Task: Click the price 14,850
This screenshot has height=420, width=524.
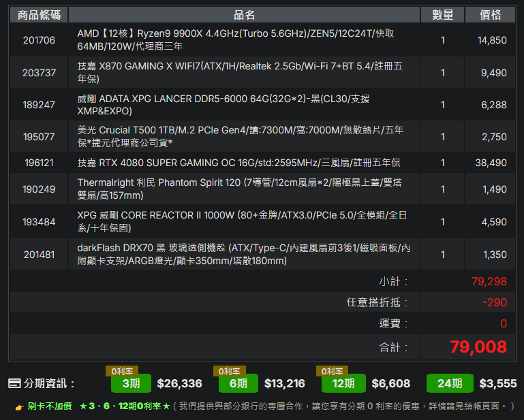Action: 492,40
